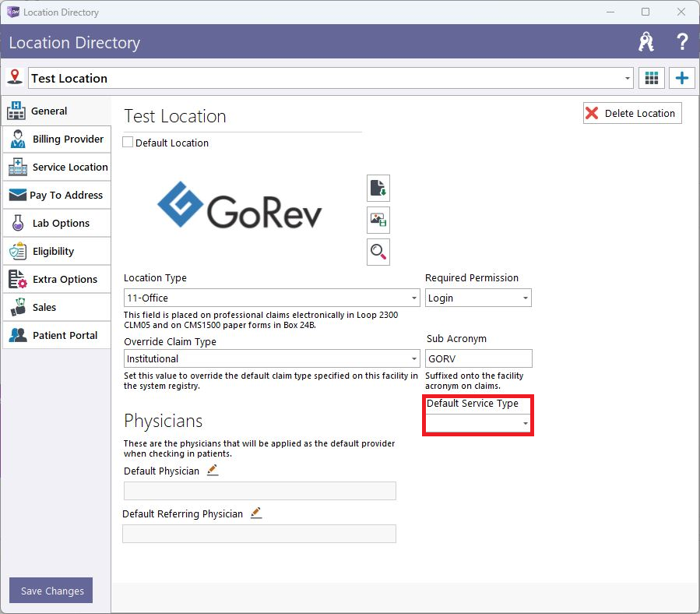This screenshot has width=700, height=614.
Task: Switch to the Eligibility tab
Action: pos(57,251)
